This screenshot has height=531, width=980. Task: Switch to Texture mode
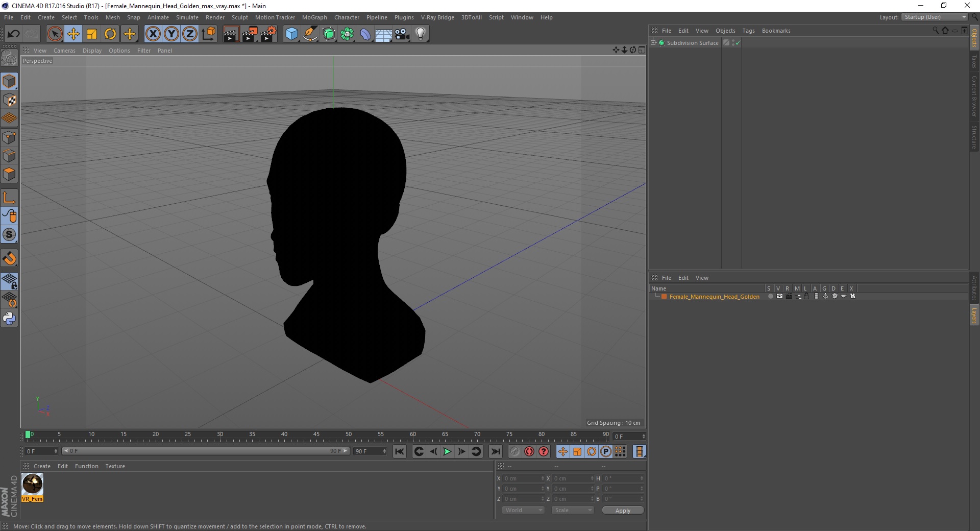[x=9, y=100]
